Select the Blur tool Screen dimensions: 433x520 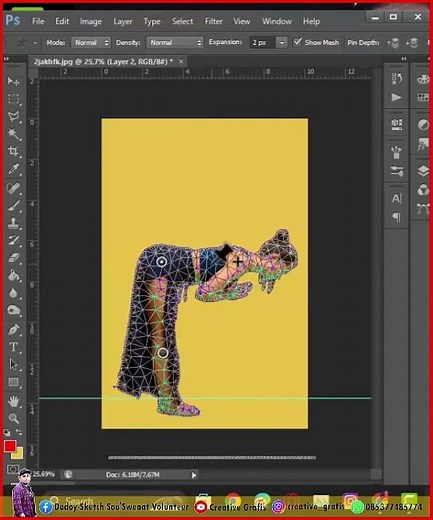tap(13, 293)
